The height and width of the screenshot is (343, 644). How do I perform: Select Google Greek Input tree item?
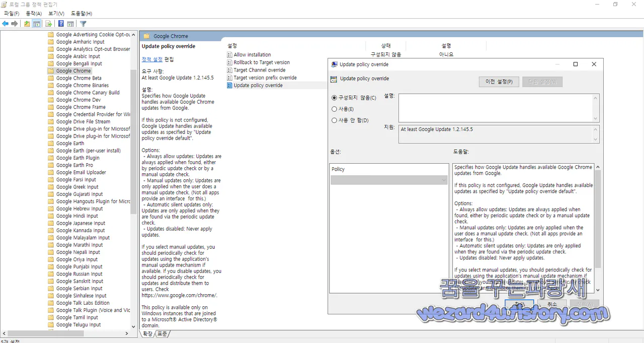click(x=77, y=187)
